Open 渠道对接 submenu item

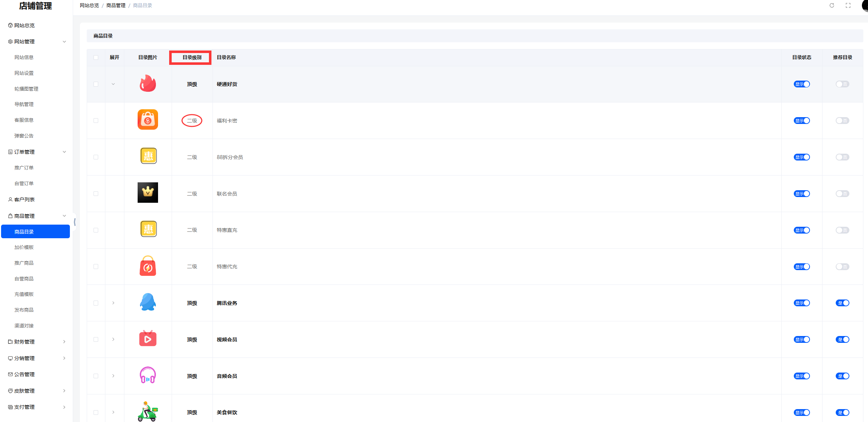(24, 326)
